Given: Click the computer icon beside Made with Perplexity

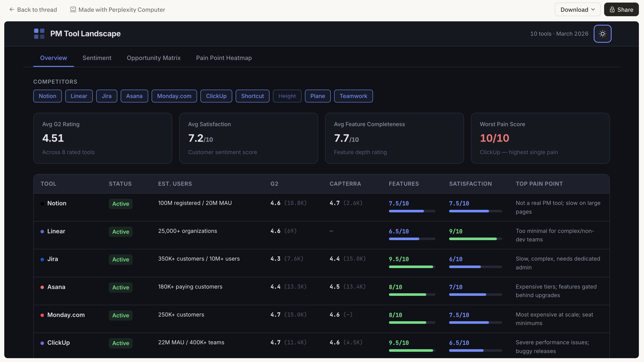Looking at the screenshot, I should pos(73,10).
